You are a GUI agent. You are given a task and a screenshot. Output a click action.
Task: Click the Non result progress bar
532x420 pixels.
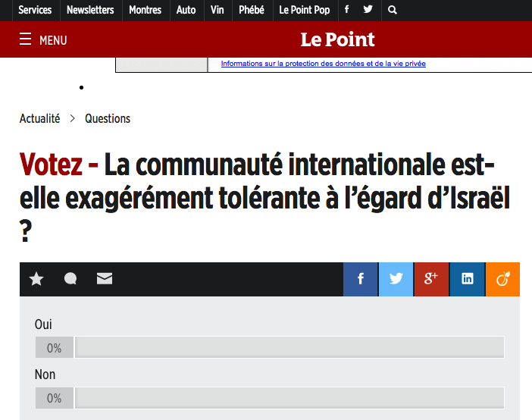click(x=289, y=397)
